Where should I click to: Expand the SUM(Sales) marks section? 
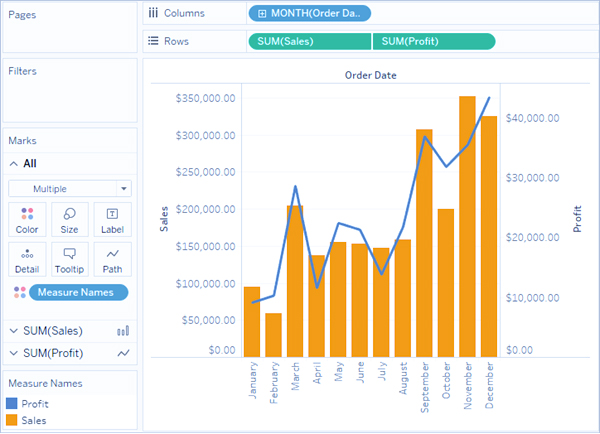pyautogui.click(x=14, y=331)
